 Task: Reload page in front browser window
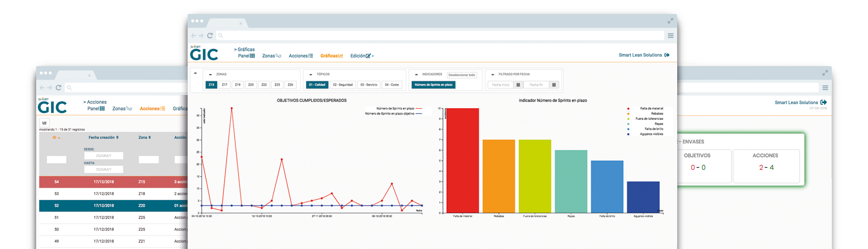[x=210, y=35]
